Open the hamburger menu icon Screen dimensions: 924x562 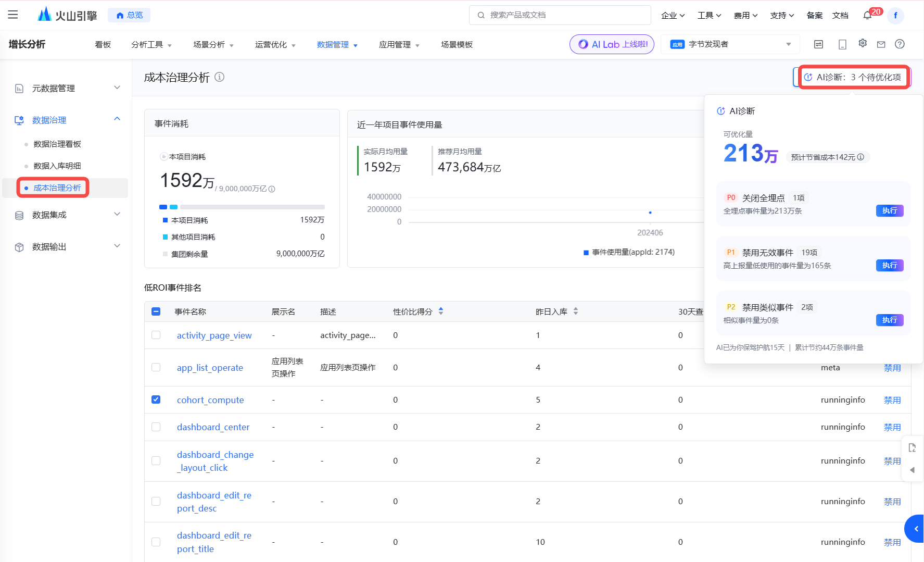tap(13, 15)
